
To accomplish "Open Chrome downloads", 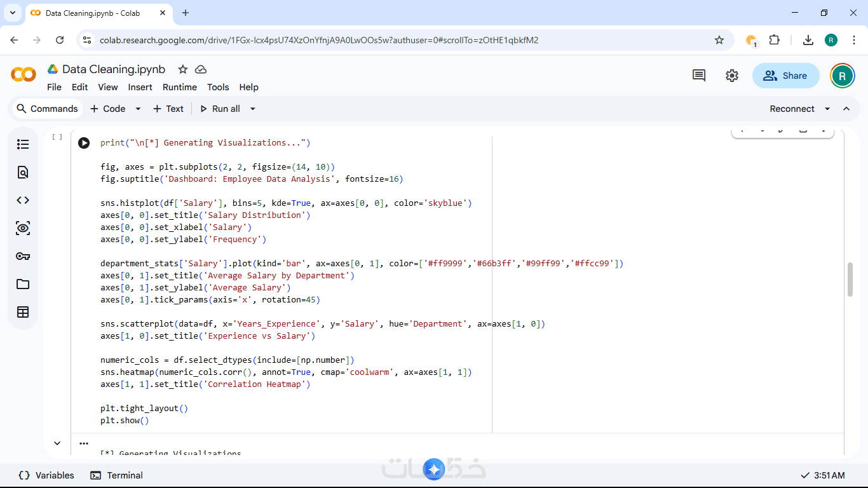I will click(x=808, y=40).
